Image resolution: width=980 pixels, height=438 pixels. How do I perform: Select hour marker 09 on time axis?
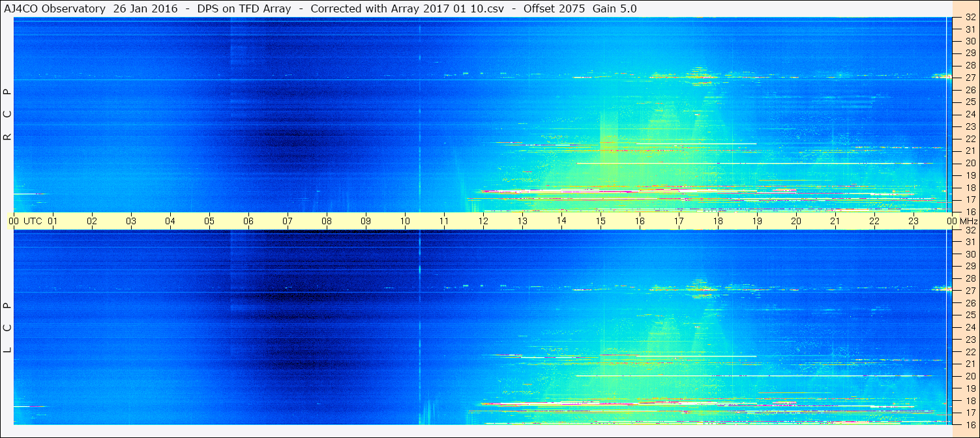point(366,221)
